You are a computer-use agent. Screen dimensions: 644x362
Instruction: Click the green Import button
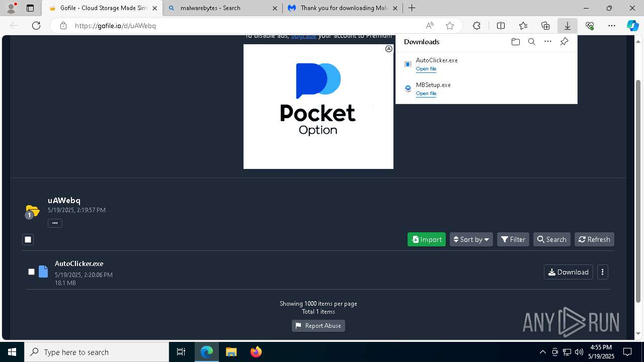[427, 239]
